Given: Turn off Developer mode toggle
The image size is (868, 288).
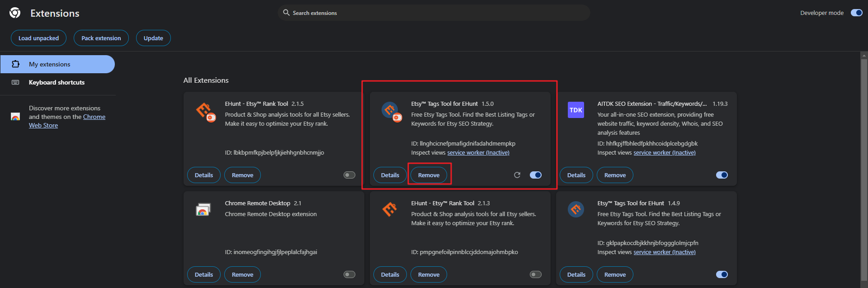Looking at the screenshot, I should coord(856,13).
